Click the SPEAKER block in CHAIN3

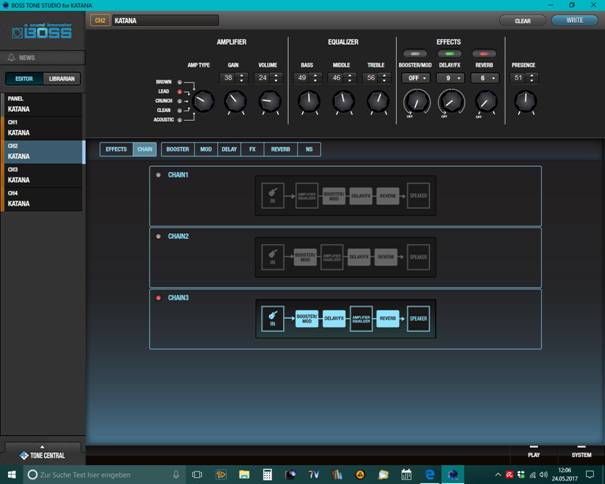pyautogui.click(x=418, y=318)
